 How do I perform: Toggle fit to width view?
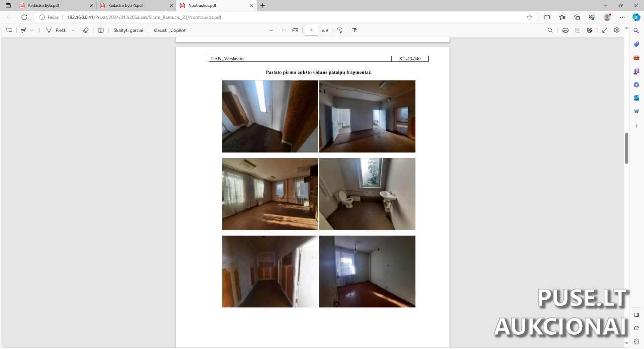pos(295,30)
